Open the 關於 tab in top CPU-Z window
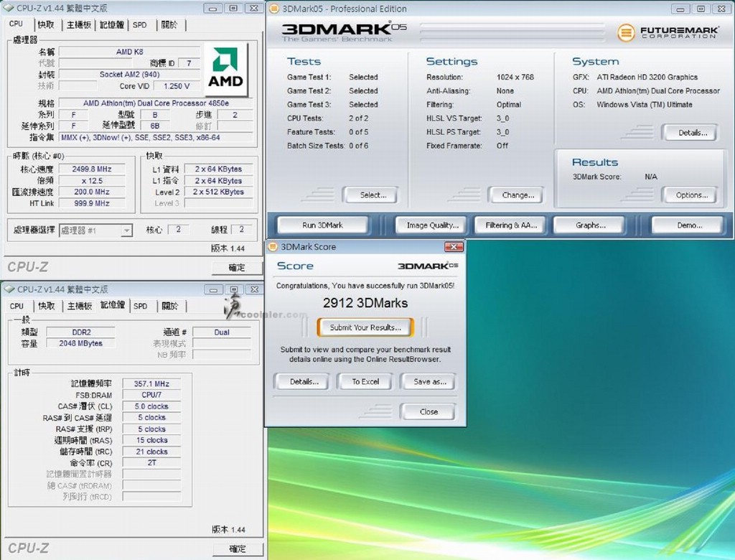The image size is (735, 560). tap(169, 25)
